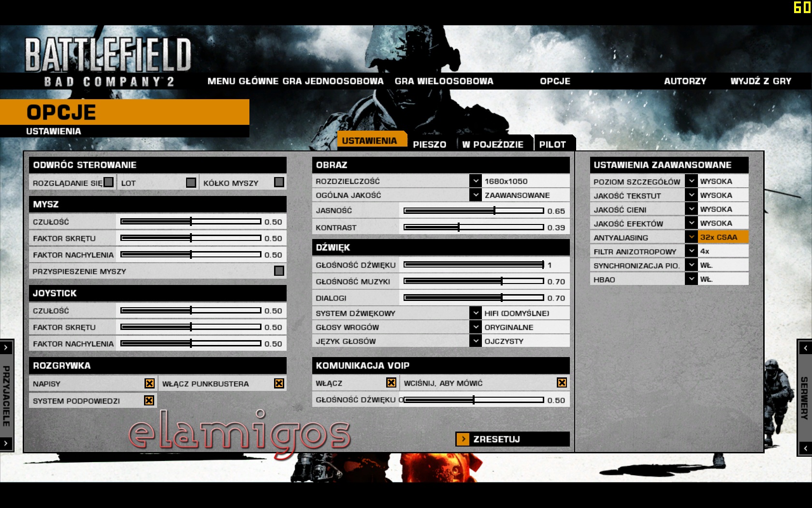The width and height of the screenshot is (812, 508).
Task: Uncheck the Napisy checkbox
Action: coord(149,383)
